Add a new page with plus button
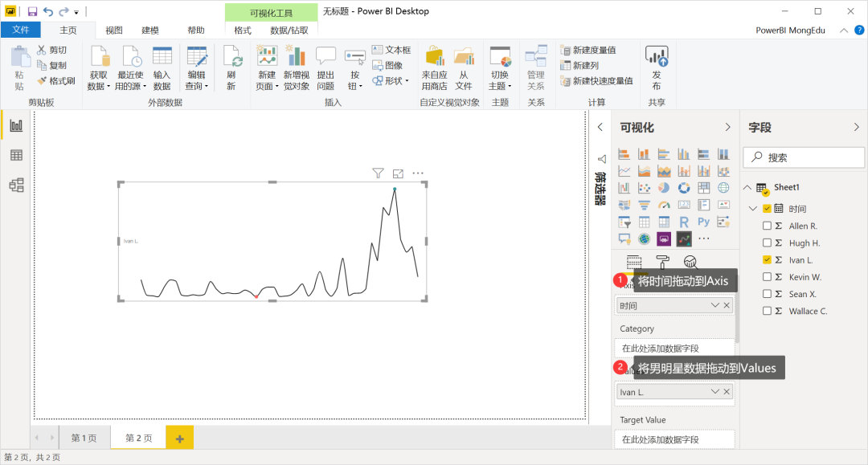The height and width of the screenshot is (465, 868). point(179,438)
